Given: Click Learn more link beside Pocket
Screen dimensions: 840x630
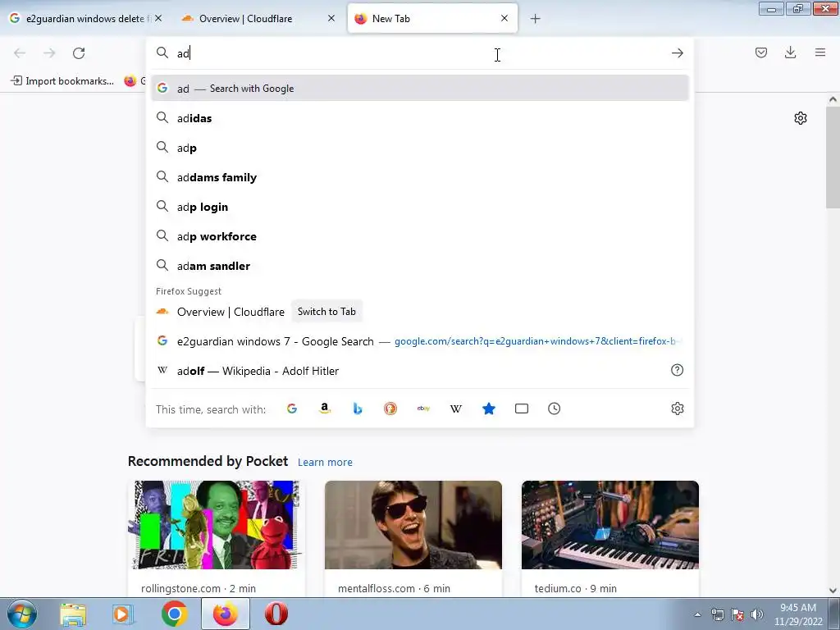Looking at the screenshot, I should tap(325, 463).
